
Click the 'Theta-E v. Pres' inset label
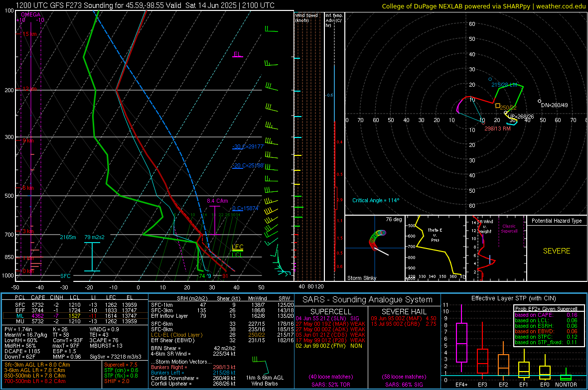pos(435,235)
